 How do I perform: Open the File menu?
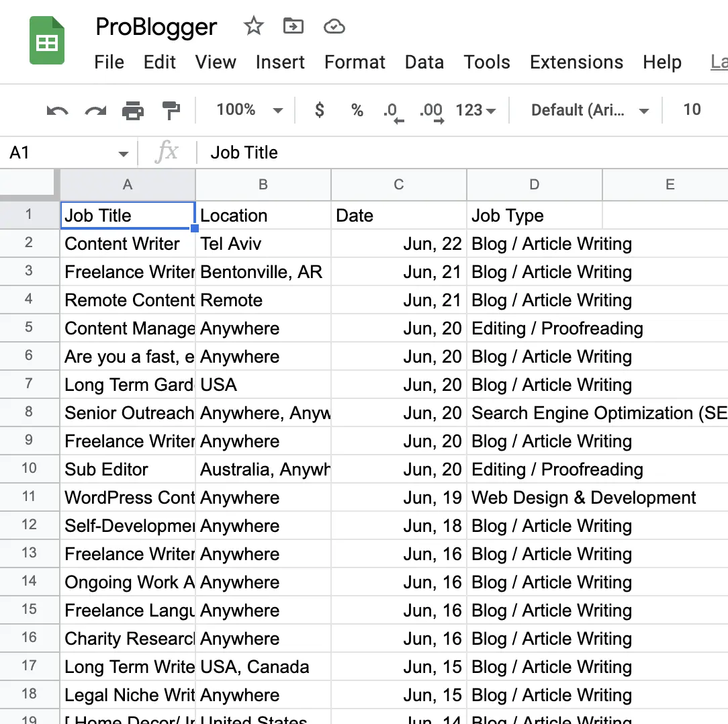(109, 62)
